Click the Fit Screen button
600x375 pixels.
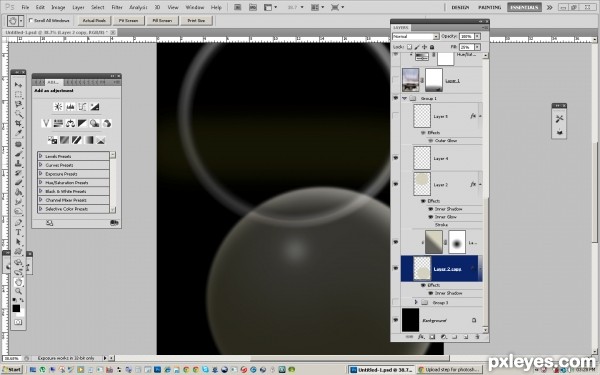coord(129,20)
